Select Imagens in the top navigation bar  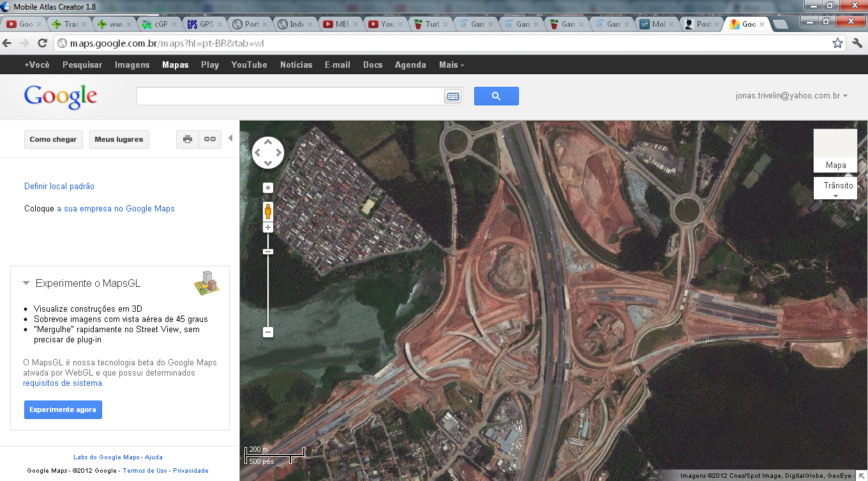point(132,65)
